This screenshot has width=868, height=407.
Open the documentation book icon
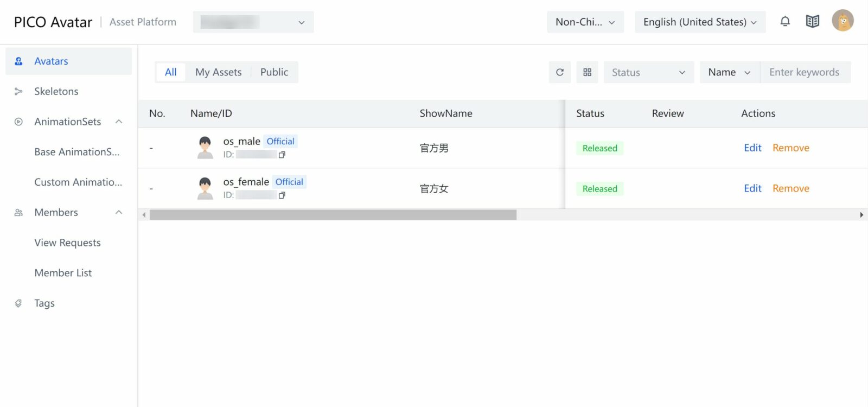point(812,22)
